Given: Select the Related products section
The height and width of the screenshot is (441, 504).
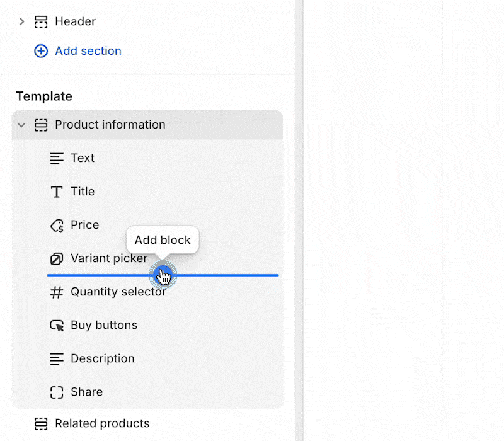Looking at the screenshot, I should [x=147, y=423].
